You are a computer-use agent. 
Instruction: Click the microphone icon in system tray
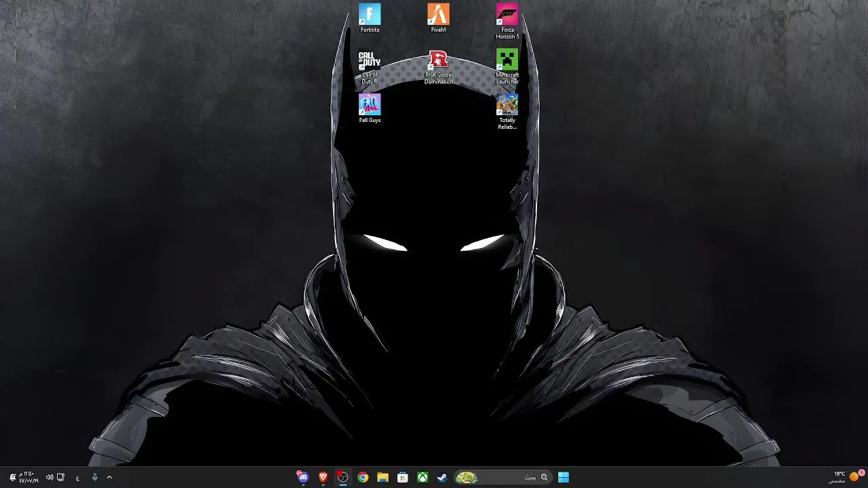tap(94, 477)
